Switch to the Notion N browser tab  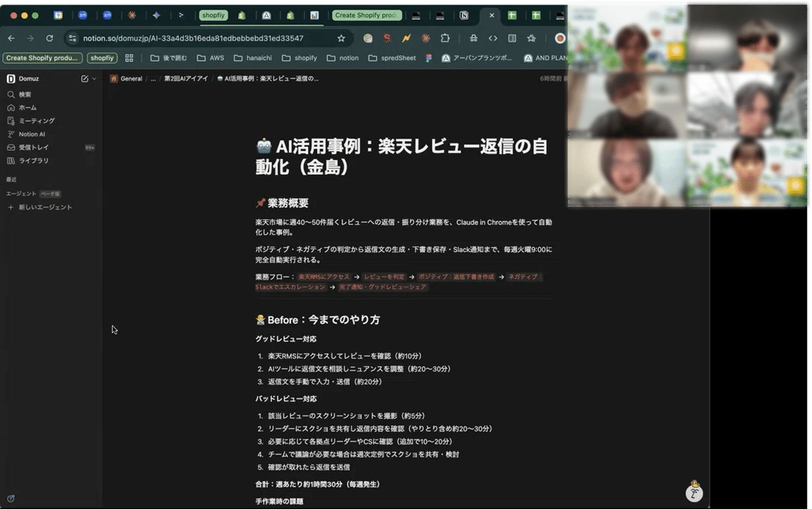tap(464, 15)
